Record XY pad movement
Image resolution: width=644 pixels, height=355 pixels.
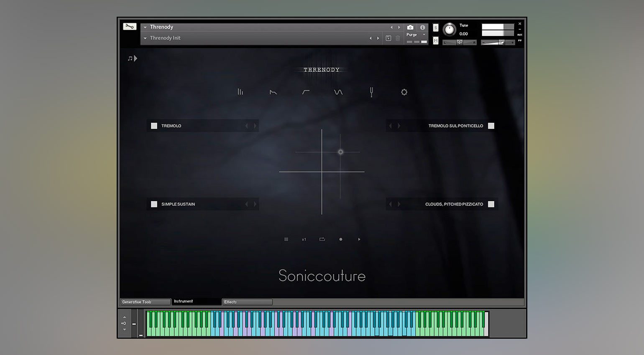(341, 239)
